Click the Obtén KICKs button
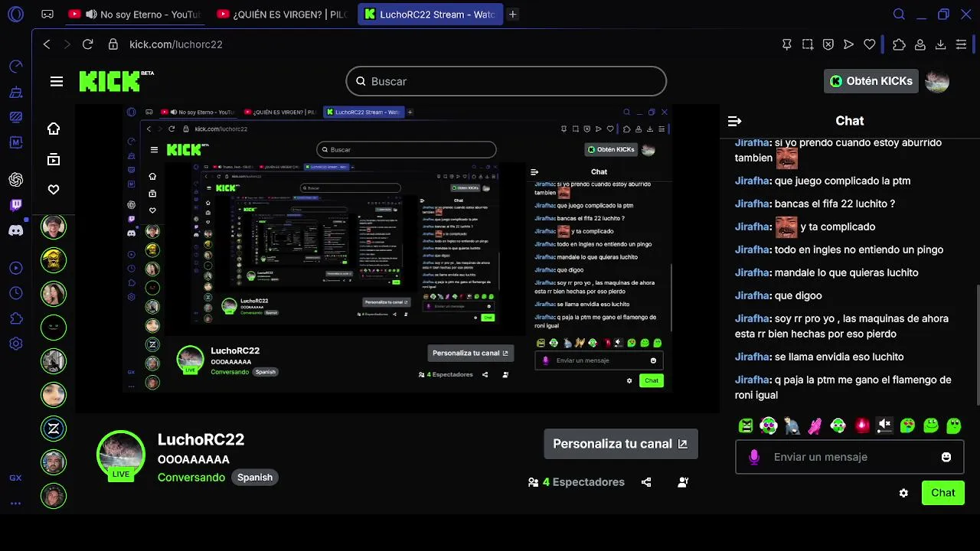Screen dimensions: 980x551 click(871, 81)
